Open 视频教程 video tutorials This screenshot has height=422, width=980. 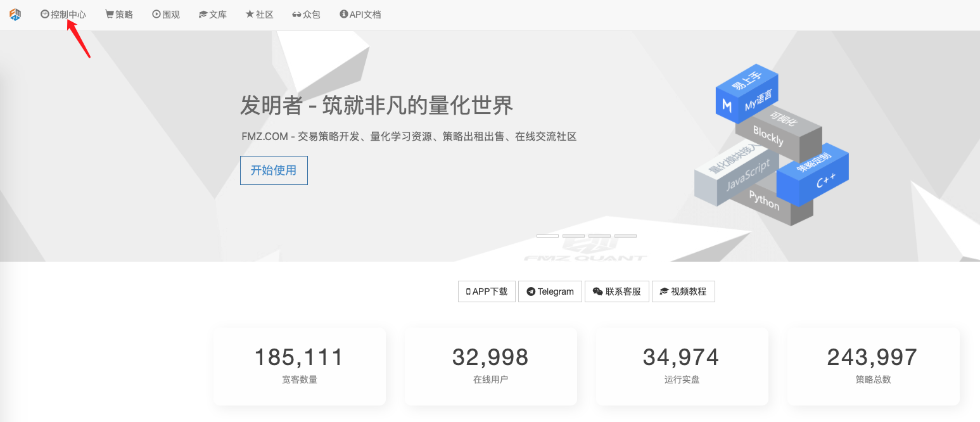click(684, 291)
